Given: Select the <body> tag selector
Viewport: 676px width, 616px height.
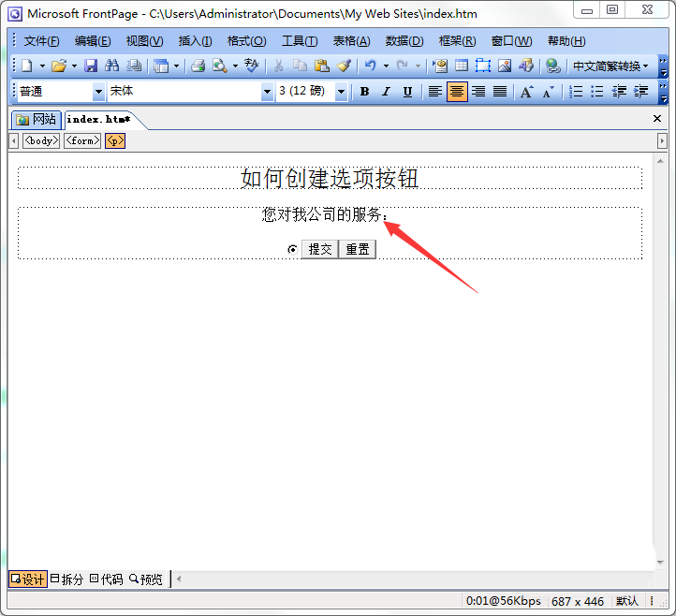Looking at the screenshot, I should [41, 141].
